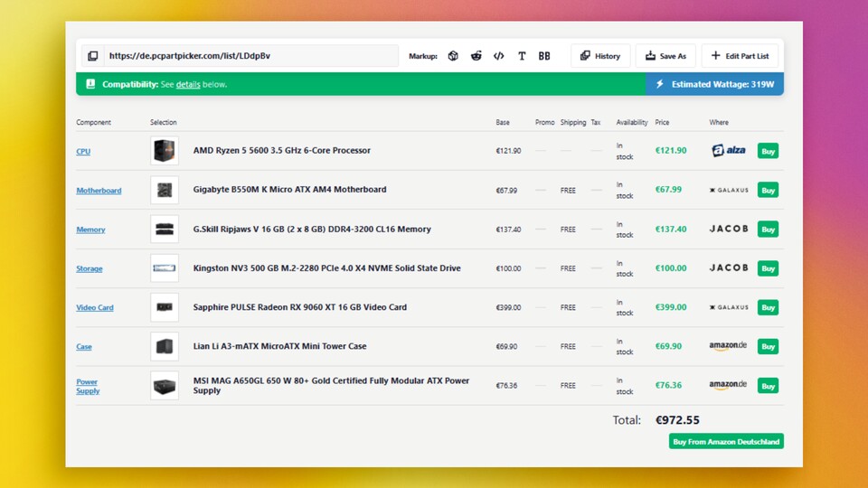Click the amazon.de logo in the Power Supply row
This screenshot has width=868, height=488.
pos(728,385)
